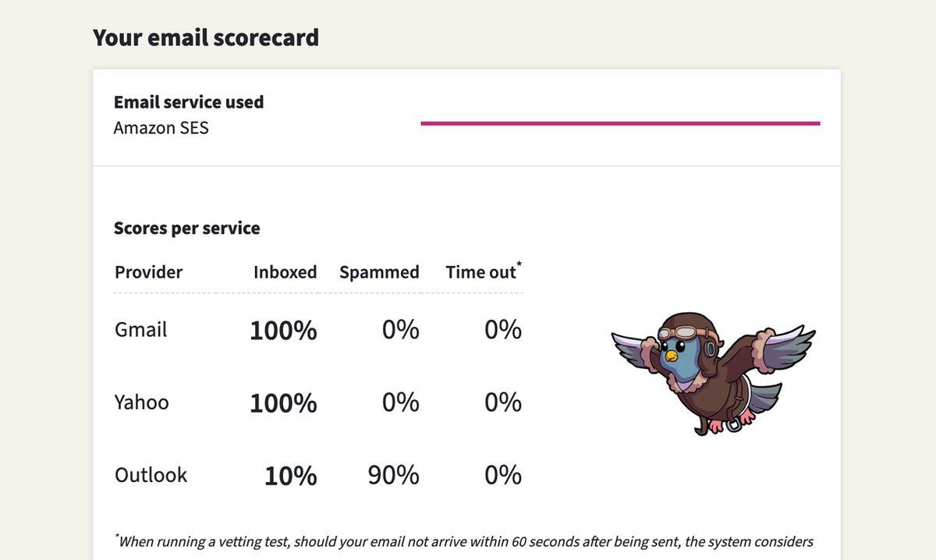Screen dimensions: 936x560
Task: Click the 'Time out' column header
Action: click(480, 272)
